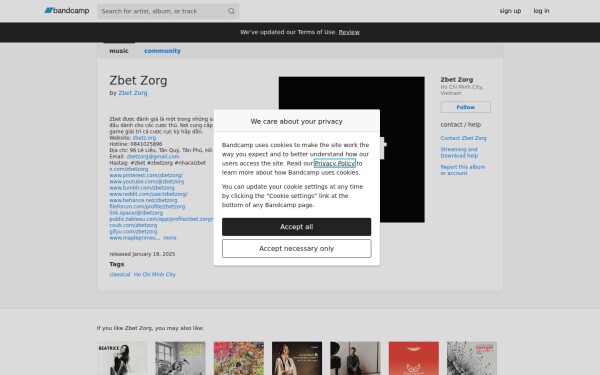Open the coub.com/zbetzorg link
This screenshot has width=600, height=375.
133,225
